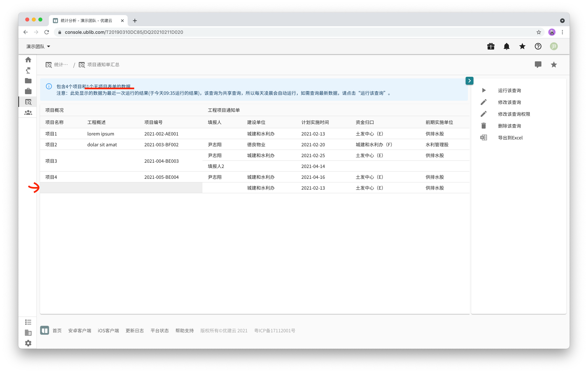This screenshot has width=588, height=373.
Task: Open the 更新日志 footer link
Action: (x=135, y=331)
